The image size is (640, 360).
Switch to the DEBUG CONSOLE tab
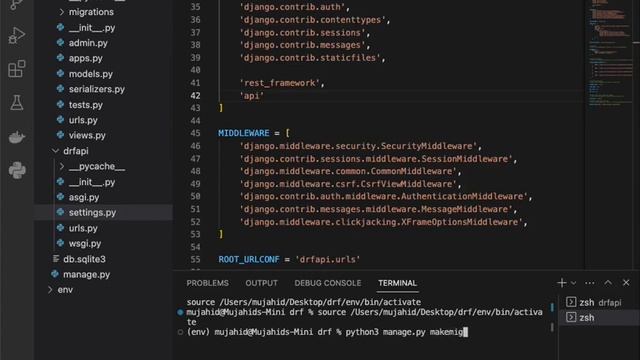pos(328,283)
